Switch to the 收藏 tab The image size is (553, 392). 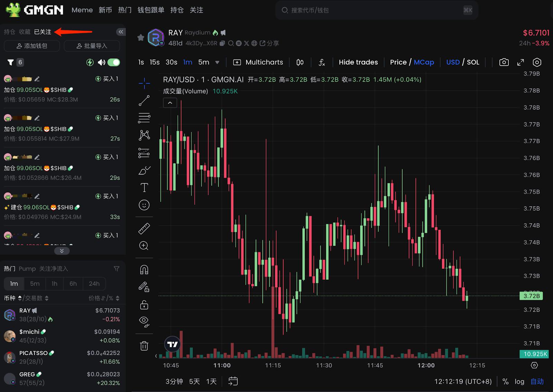coord(25,32)
